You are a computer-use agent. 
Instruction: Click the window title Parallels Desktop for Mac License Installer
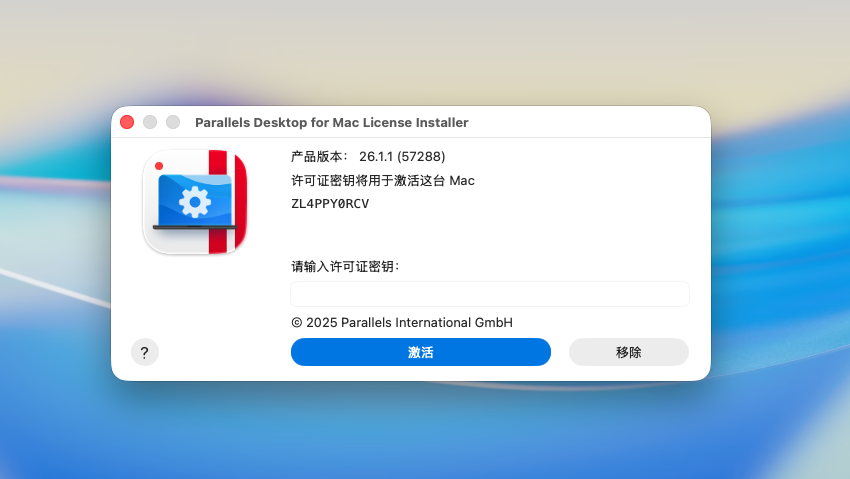[x=331, y=122]
